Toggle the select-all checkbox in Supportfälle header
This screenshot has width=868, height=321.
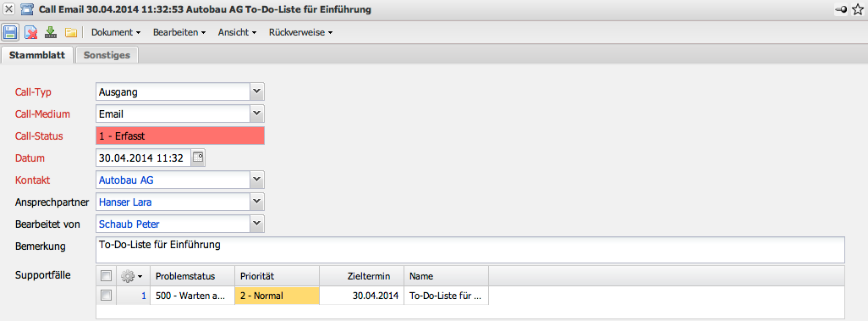(x=107, y=275)
